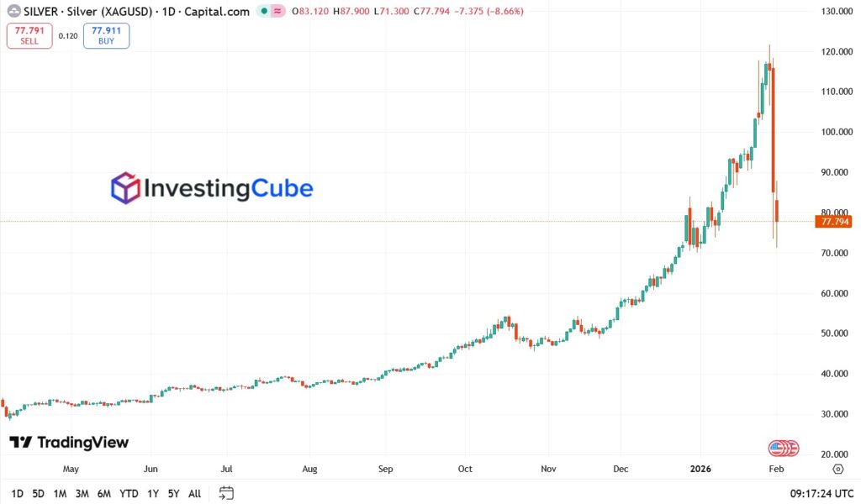Click the US economic events flag icons
Screen dimensions: 861x504
point(783,449)
